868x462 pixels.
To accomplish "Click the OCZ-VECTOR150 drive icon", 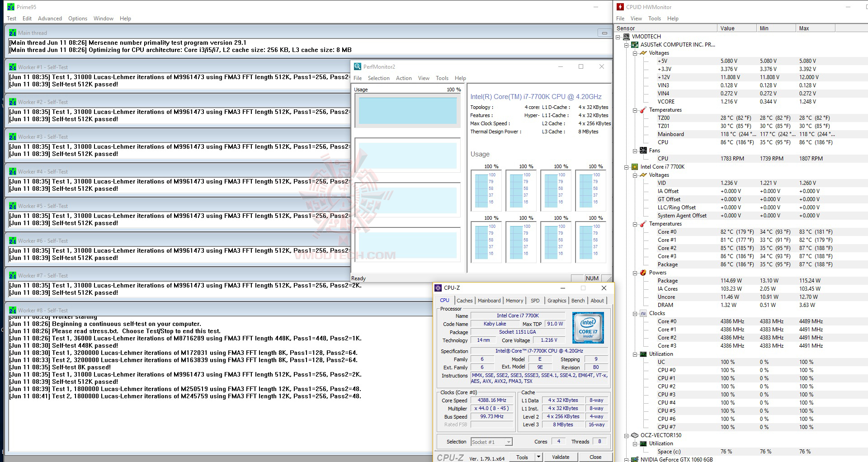I will pyautogui.click(x=635, y=435).
